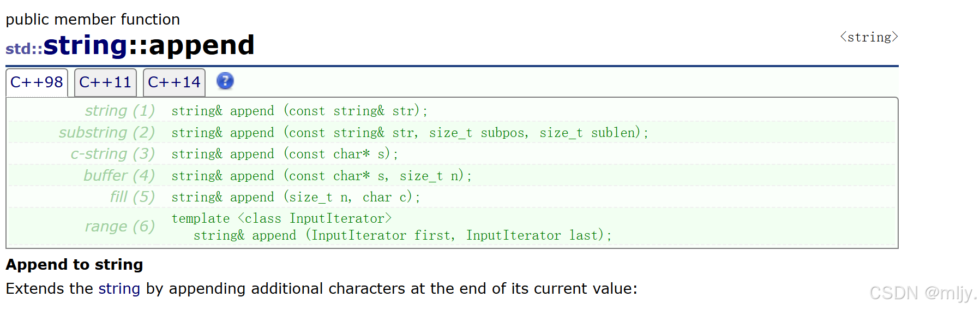980x309 pixels.
Task: Click the Append to string heading
Action: coord(74,264)
